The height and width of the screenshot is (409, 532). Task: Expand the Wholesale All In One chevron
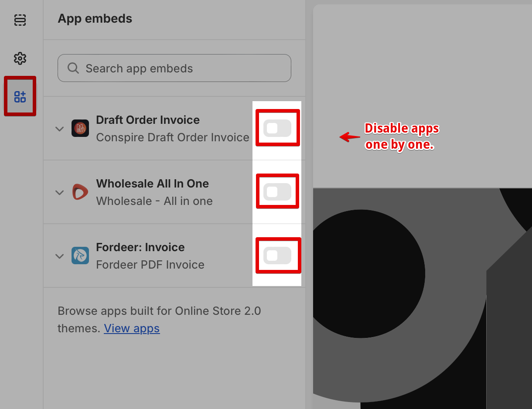(60, 192)
